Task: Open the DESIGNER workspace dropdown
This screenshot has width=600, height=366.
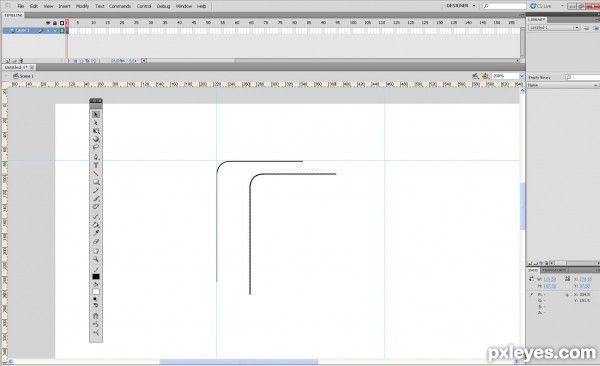Action: [x=461, y=6]
